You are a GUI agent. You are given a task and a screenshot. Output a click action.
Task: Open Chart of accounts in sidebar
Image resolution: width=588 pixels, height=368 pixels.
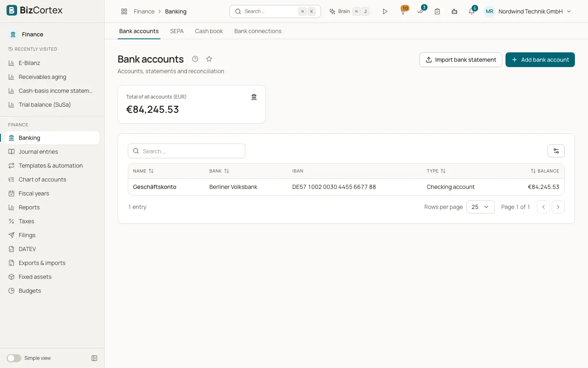(x=52, y=180)
